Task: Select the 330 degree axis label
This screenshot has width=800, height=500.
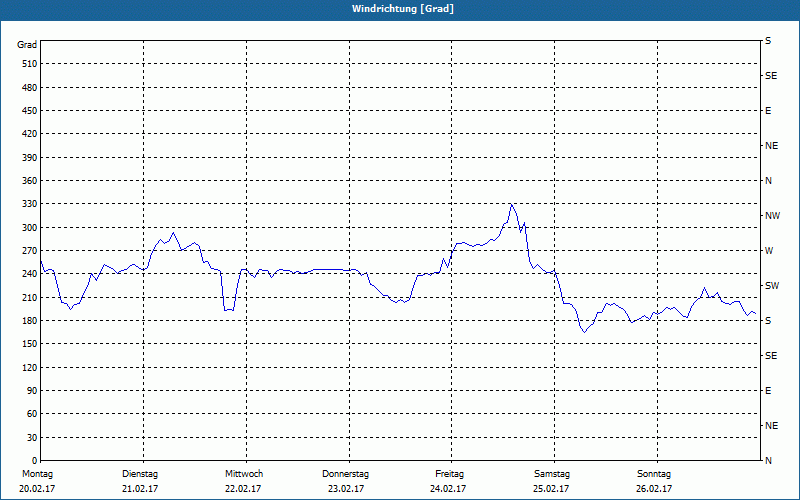Action: tap(30, 204)
